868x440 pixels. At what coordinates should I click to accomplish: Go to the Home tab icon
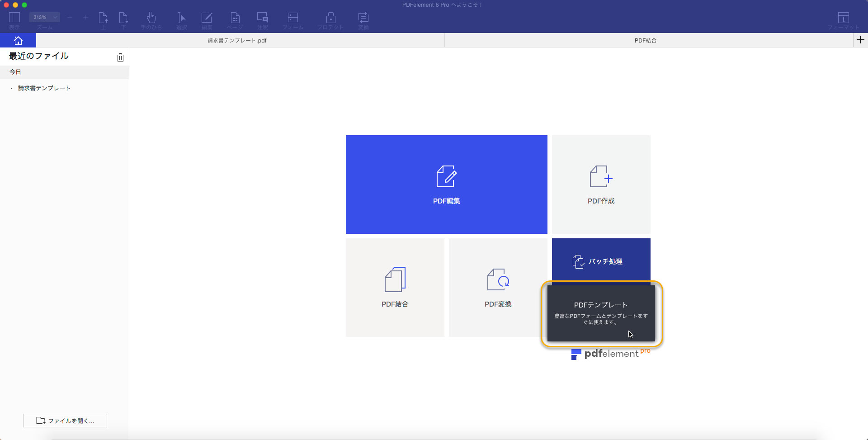[x=18, y=40]
